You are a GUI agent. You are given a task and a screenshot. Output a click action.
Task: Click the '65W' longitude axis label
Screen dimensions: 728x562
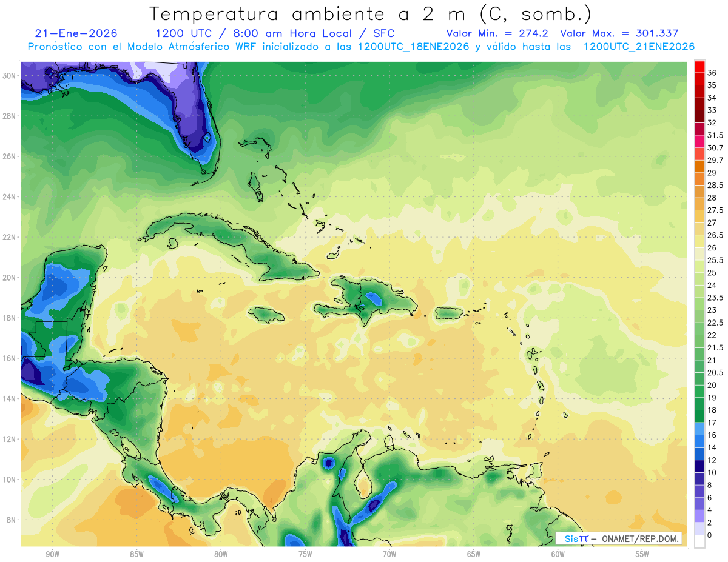point(474,554)
